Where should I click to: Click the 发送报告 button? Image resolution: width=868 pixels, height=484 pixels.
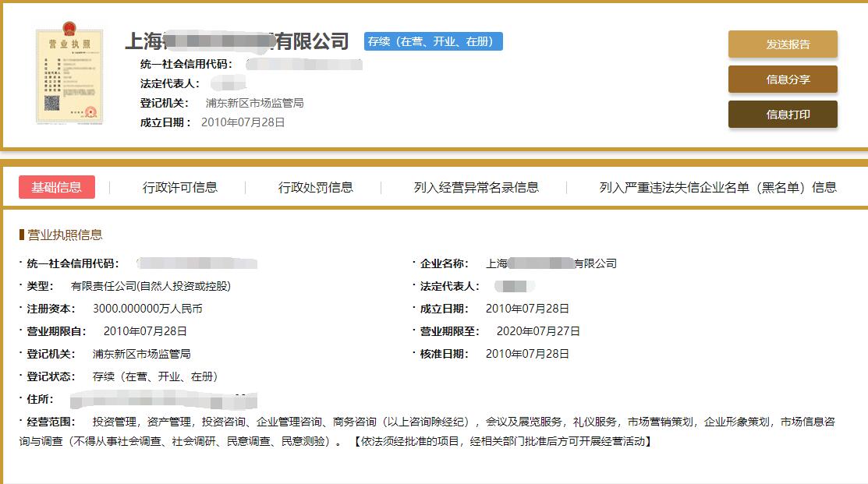[782, 44]
